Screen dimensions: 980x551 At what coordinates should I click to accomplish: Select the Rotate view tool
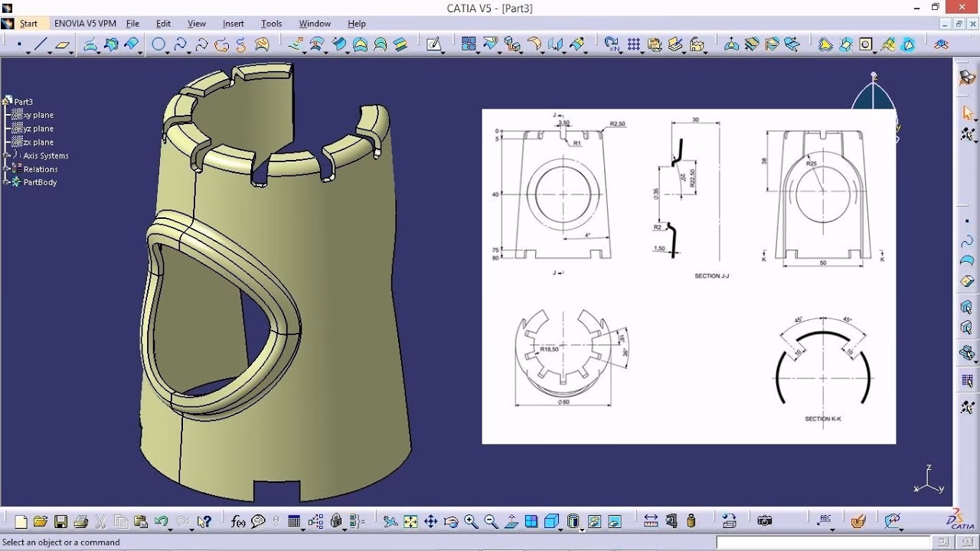tap(451, 523)
